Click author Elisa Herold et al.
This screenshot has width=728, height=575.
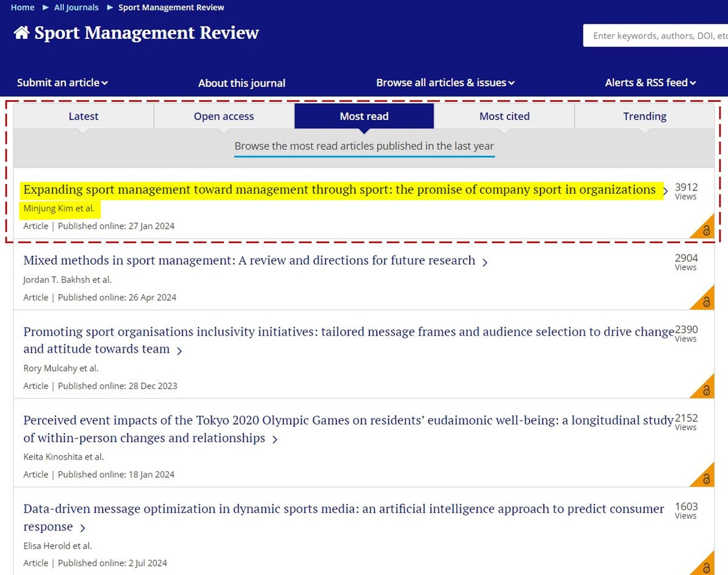(x=58, y=546)
